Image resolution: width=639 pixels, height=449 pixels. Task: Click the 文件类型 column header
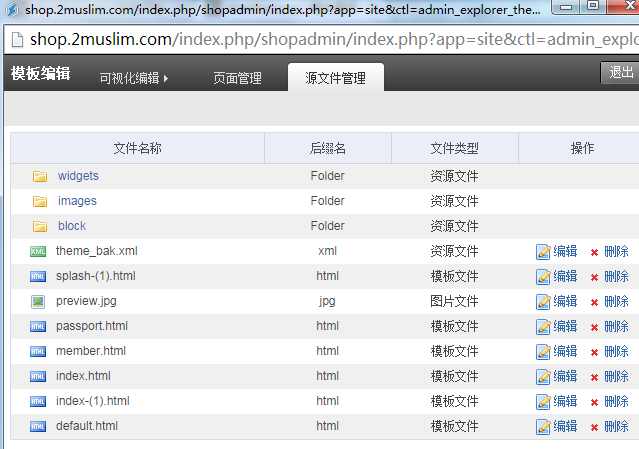tap(455, 148)
